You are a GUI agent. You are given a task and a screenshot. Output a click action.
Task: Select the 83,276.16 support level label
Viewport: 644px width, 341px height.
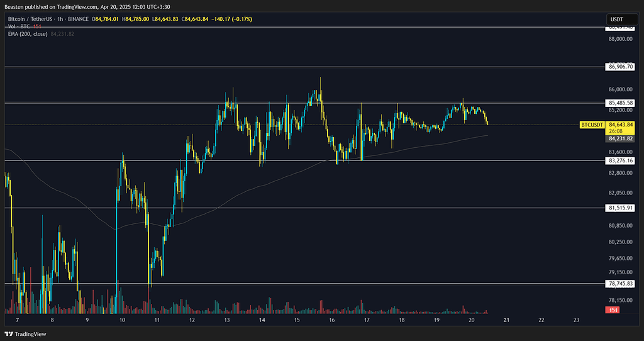pos(621,161)
